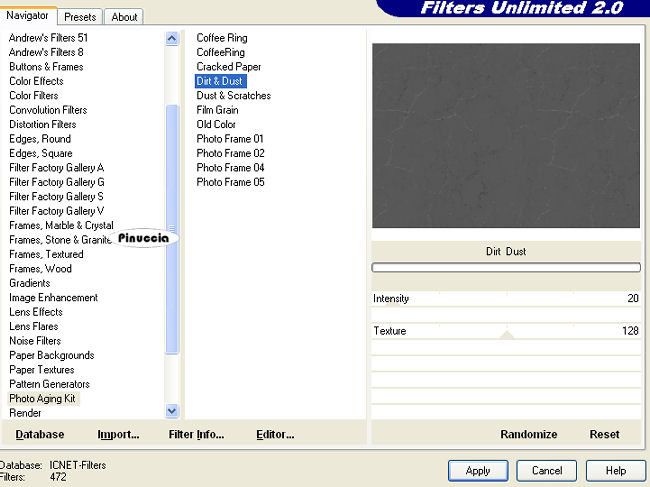Select Lens Flares category
650x487 pixels.
pos(34,327)
